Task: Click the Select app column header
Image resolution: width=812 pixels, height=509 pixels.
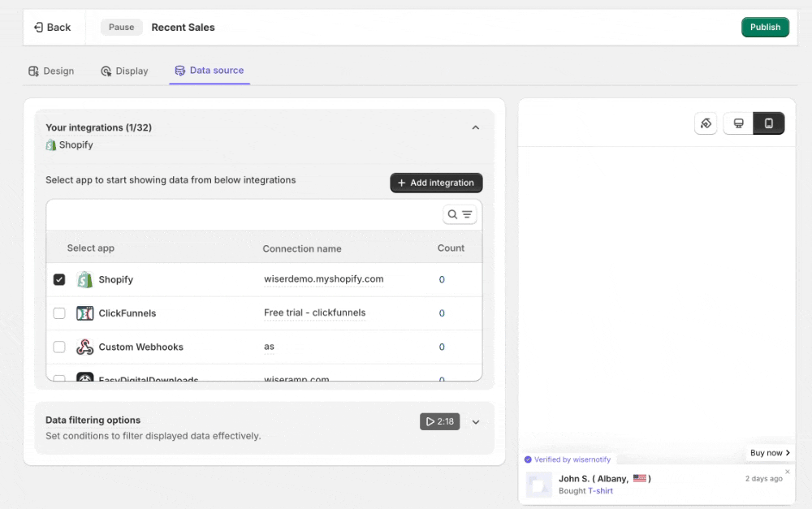Action: tap(91, 248)
